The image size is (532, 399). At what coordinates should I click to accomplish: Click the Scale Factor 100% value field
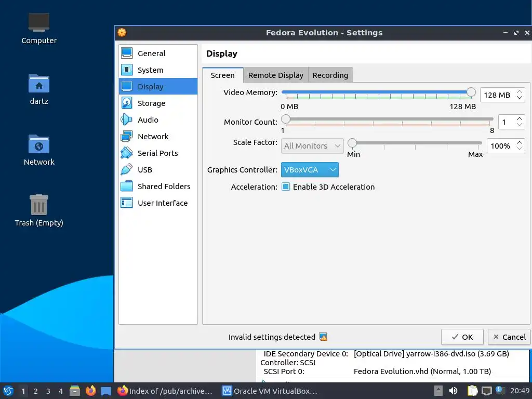[x=501, y=146]
